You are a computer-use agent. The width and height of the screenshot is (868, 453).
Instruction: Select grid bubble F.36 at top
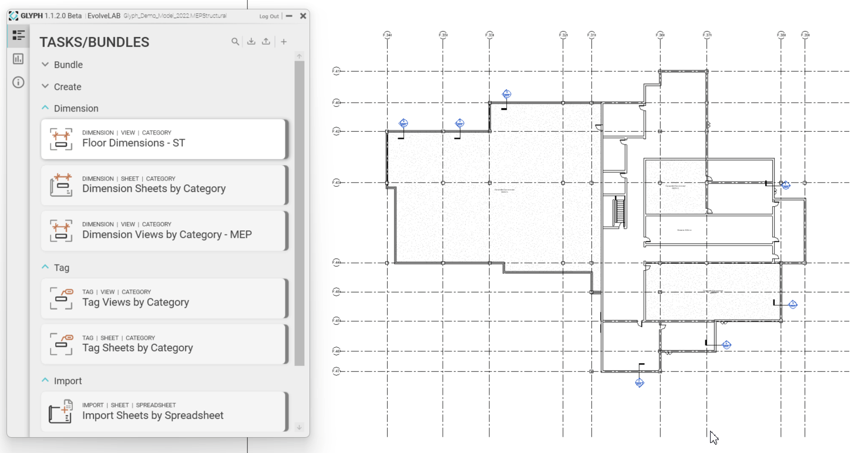click(x=660, y=35)
